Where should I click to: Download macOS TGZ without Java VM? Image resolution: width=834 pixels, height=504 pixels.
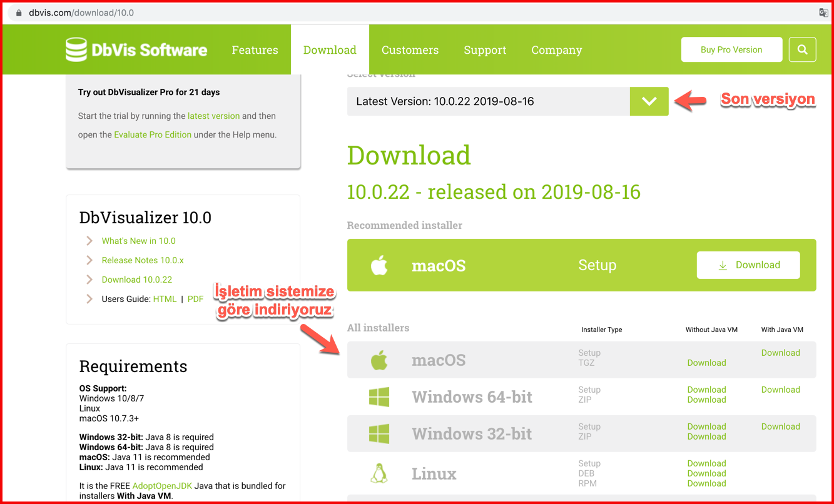[x=706, y=363]
